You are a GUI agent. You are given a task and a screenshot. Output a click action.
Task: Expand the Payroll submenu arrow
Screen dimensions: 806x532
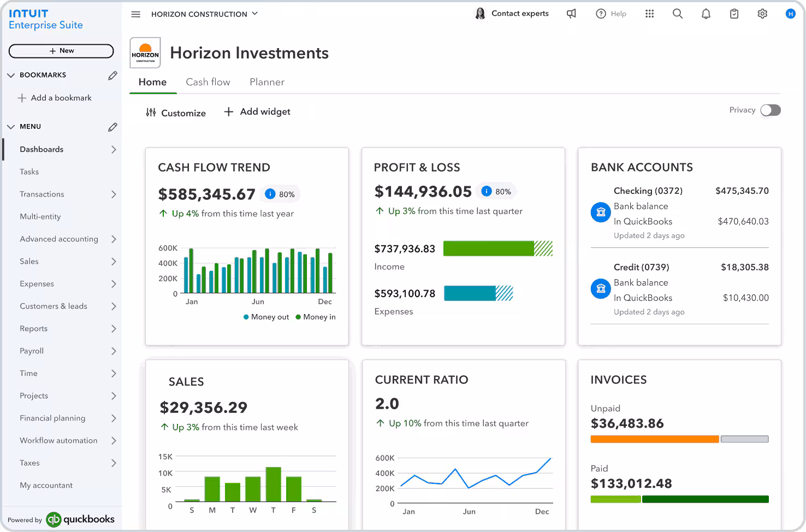click(114, 351)
